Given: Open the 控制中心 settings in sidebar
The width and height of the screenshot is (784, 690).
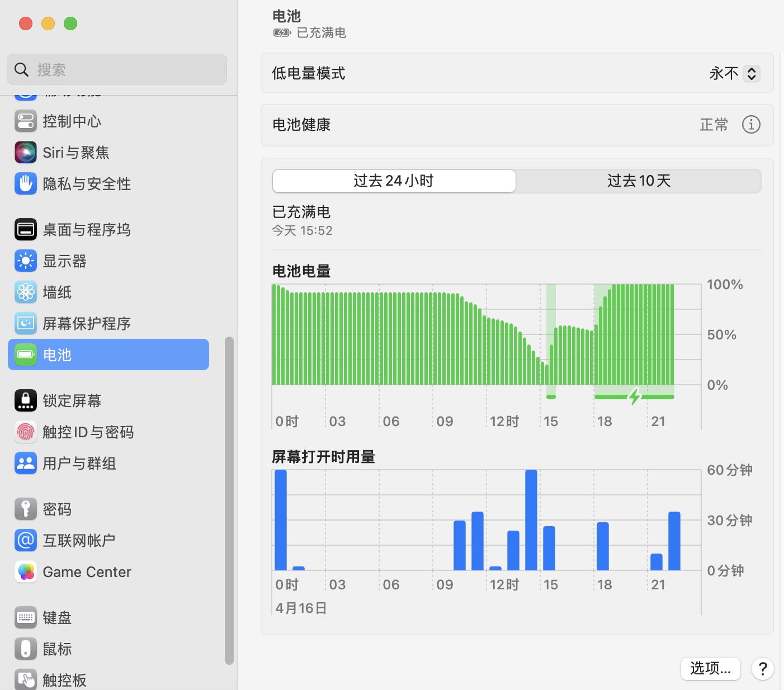Looking at the screenshot, I should (x=72, y=121).
